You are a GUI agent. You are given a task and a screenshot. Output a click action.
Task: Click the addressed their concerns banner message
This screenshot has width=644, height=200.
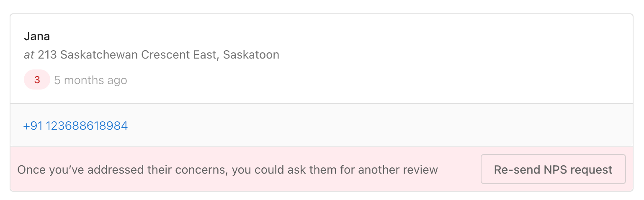point(227,169)
